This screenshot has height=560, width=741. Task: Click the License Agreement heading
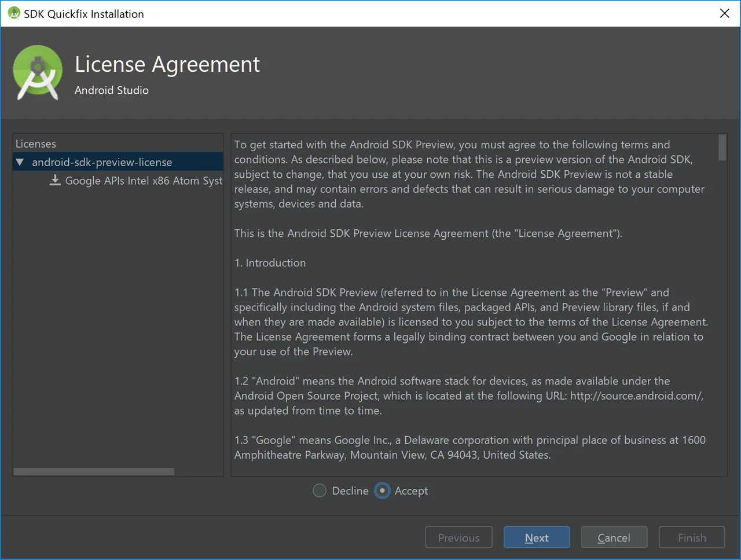click(x=167, y=64)
